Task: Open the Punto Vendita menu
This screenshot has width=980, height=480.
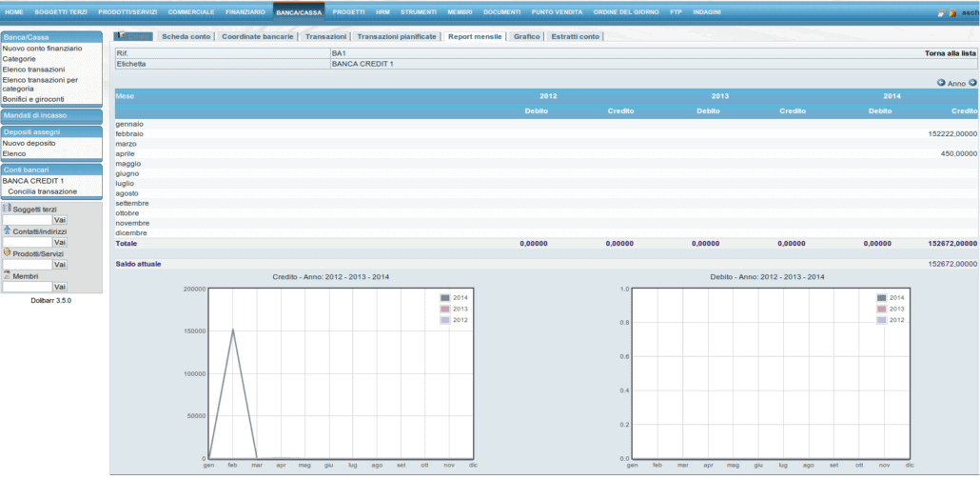Action: 558,11
